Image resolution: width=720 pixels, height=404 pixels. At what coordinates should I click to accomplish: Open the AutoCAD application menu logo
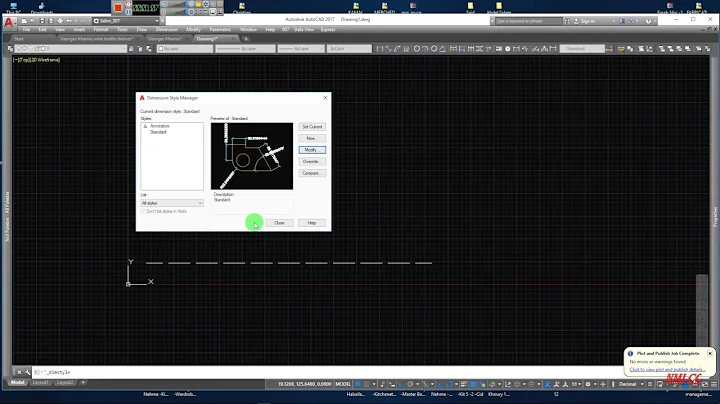[9, 22]
